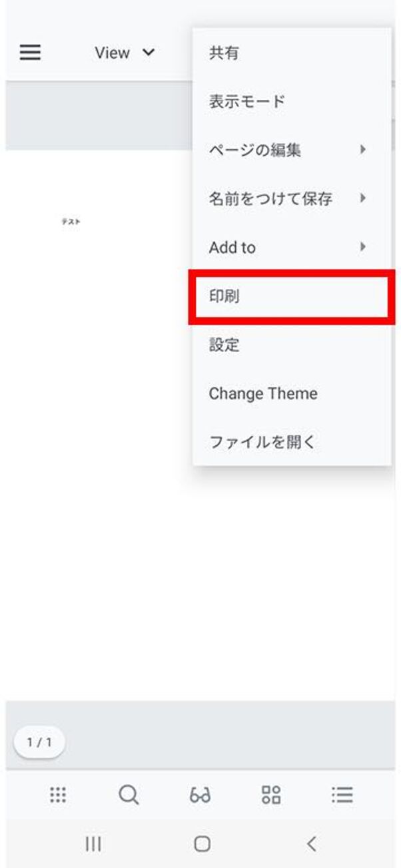Tap the Android back arrow
This screenshot has height=868, width=401.
click(311, 844)
